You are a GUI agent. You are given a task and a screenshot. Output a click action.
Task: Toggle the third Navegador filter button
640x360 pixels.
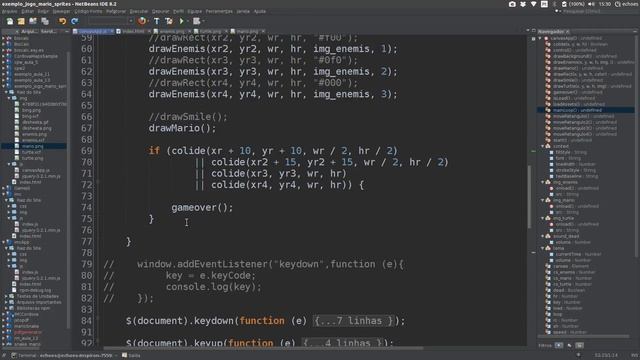coord(579,345)
